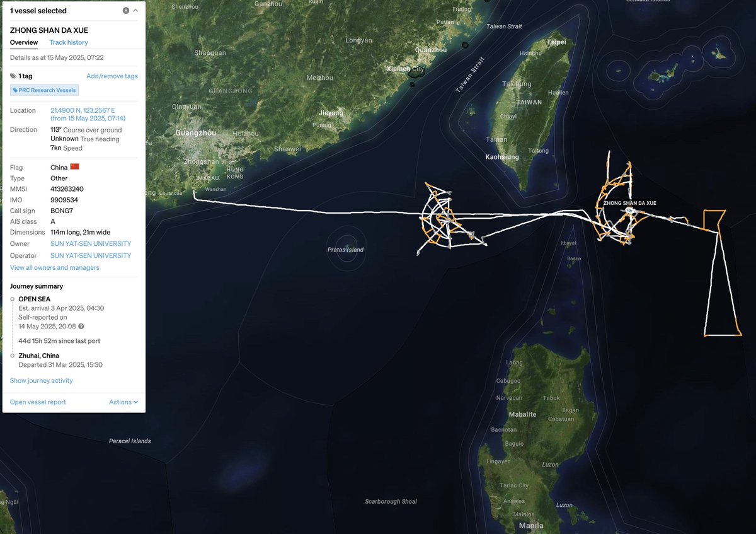Click the vessel marker on map
Viewport: 756px width, 534px height.
(629, 210)
